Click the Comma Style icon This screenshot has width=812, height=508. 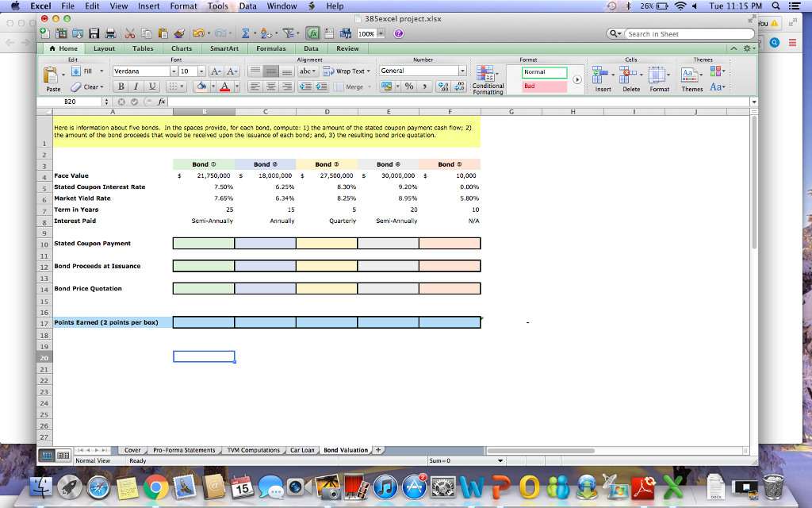[424, 87]
